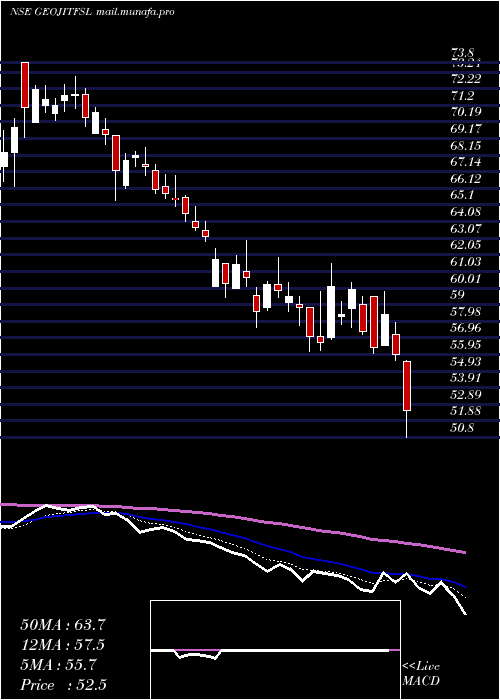Click the 73.8 price axis label
Viewport: 500px width, 700px height.
coord(462,54)
